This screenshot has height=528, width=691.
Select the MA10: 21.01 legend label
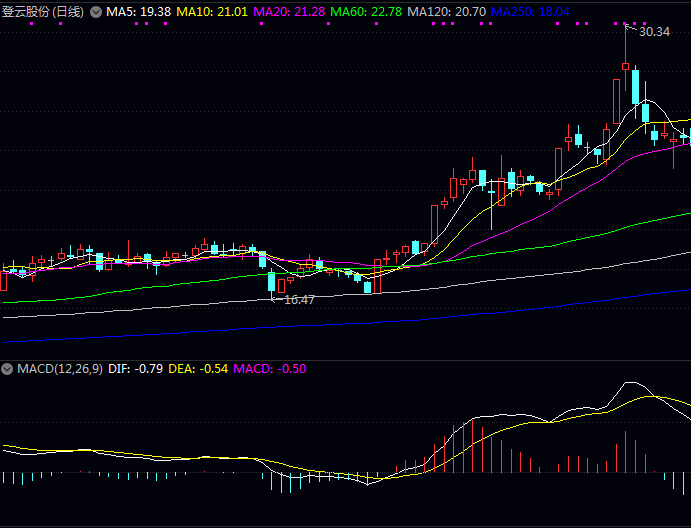211,12
